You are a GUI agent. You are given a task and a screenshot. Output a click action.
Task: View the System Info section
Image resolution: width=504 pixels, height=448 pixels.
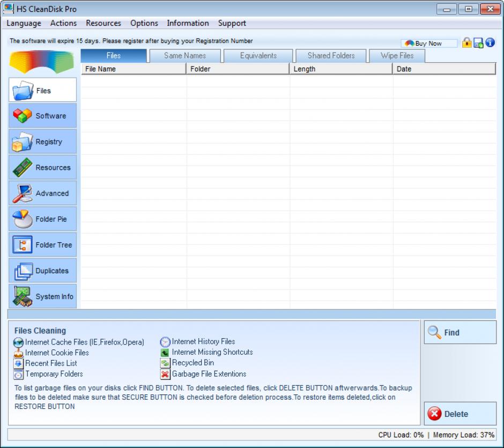tap(43, 296)
